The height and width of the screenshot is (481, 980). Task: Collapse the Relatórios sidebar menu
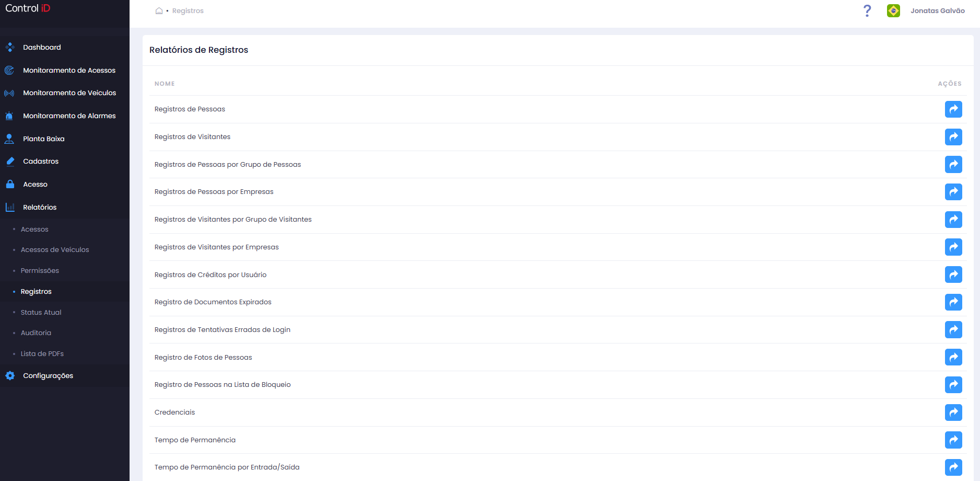click(x=65, y=207)
